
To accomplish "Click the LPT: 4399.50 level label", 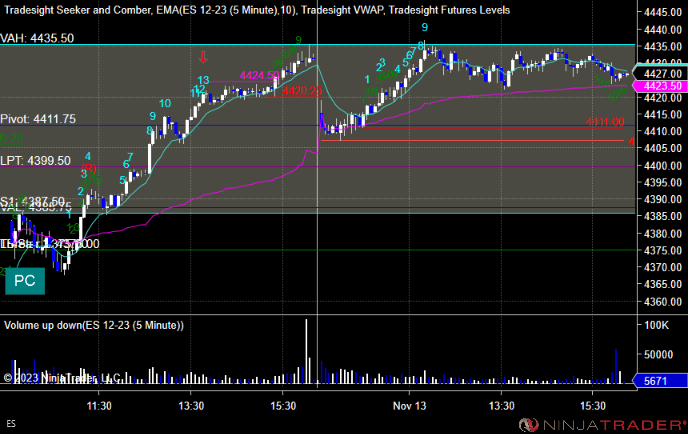I will tap(35, 161).
